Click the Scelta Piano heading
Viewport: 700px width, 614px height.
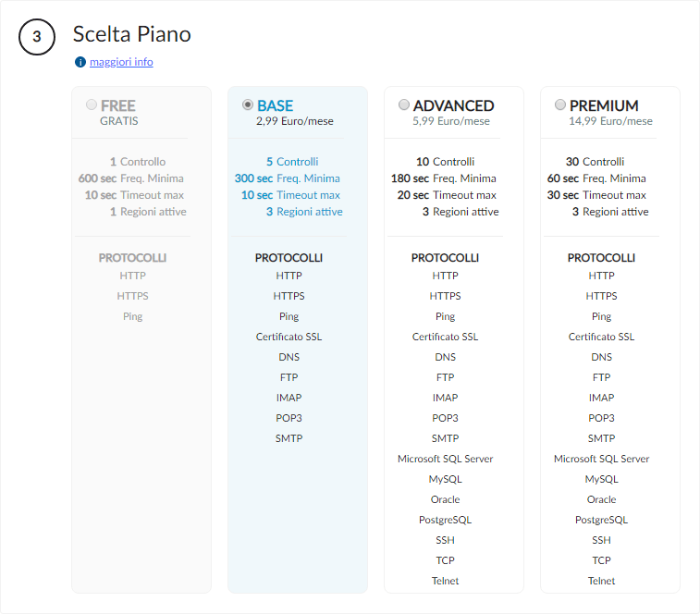click(x=132, y=35)
